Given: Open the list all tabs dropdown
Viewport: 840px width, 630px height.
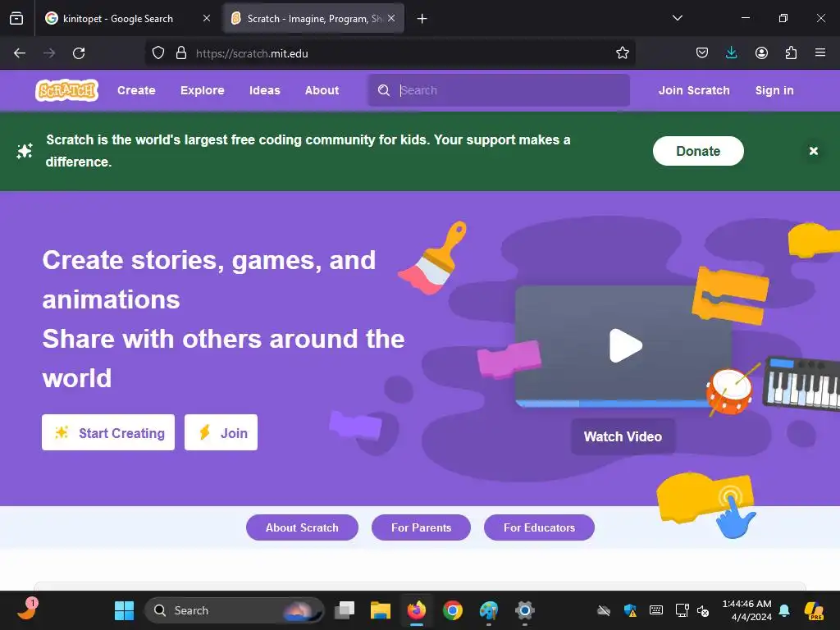Looking at the screenshot, I should point(677,18).
